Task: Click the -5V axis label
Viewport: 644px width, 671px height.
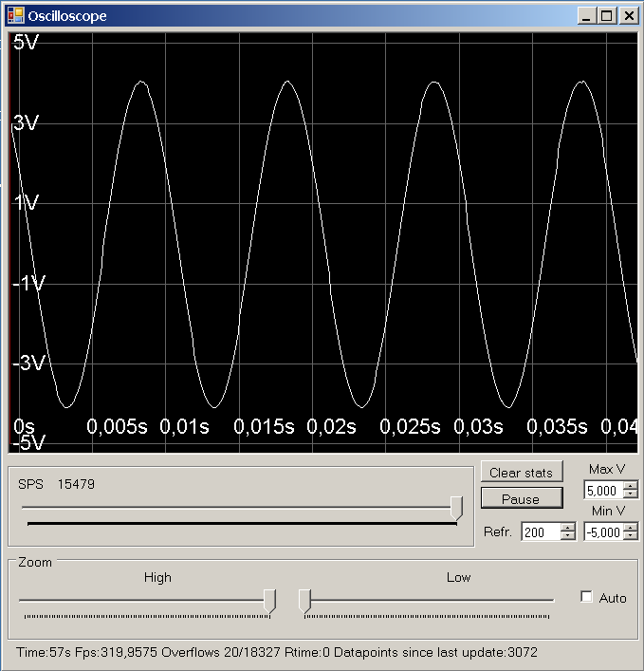Action: [28, 443]
